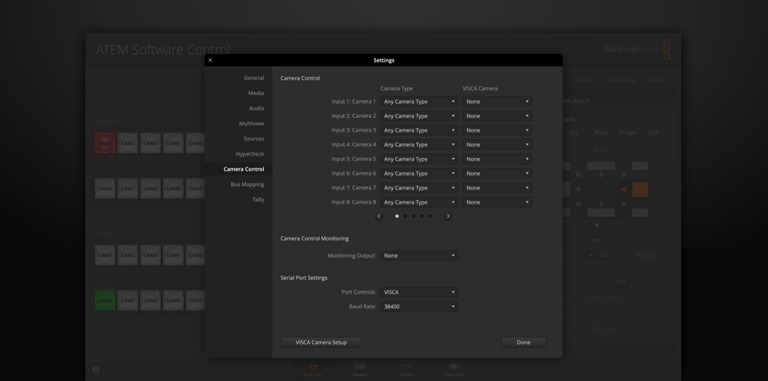Select the down-right diagonal DVE direction arrow
This screenshot has height=381, width=768.
coord(624,204)
